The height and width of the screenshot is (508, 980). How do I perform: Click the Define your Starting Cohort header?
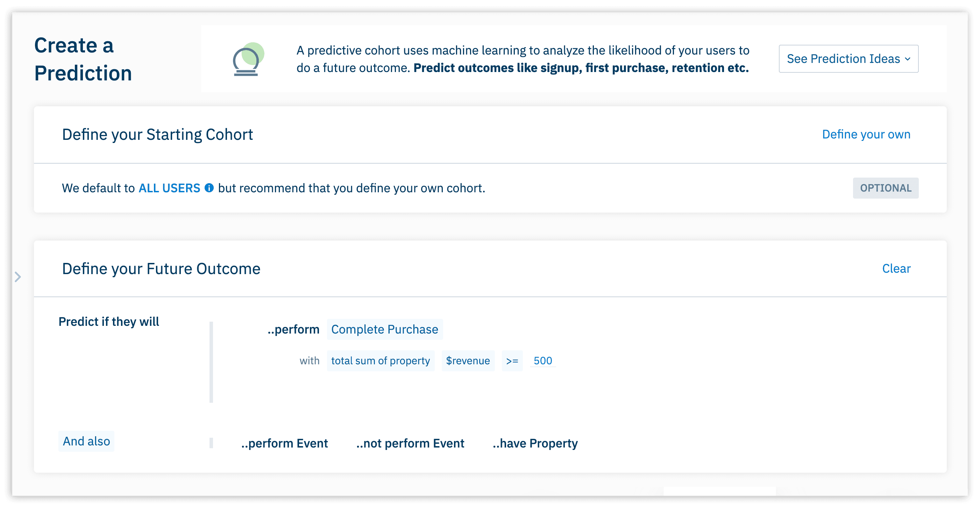(157, 135)
